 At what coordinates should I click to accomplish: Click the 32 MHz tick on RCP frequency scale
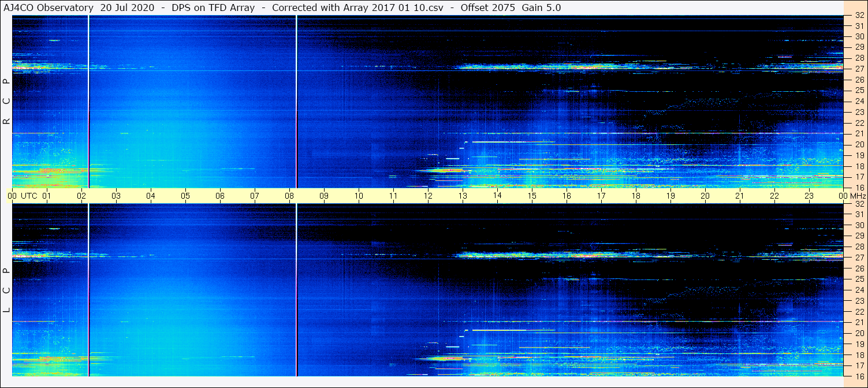click(859, 15)
